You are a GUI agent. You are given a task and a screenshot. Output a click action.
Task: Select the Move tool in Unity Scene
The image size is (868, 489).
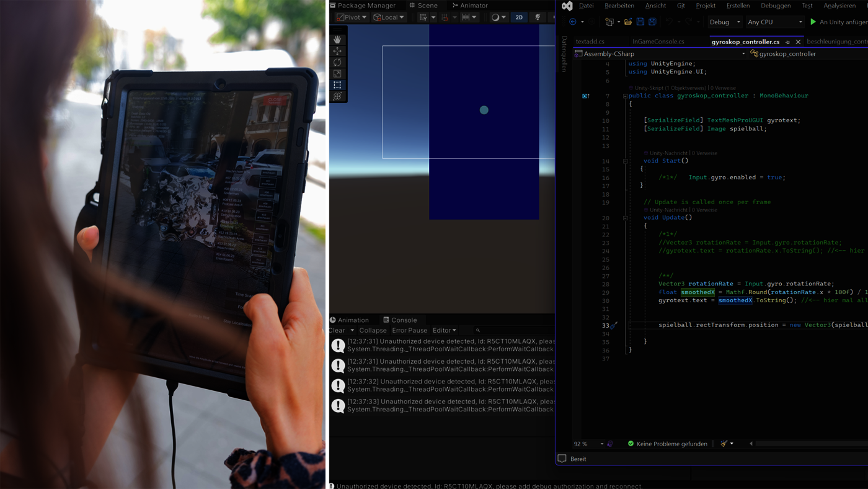337,51
